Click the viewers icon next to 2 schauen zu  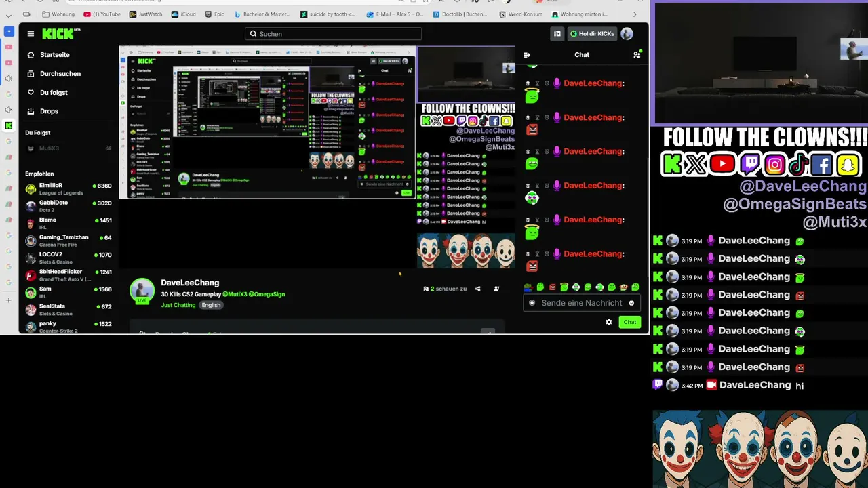click(x=426, y=289)
